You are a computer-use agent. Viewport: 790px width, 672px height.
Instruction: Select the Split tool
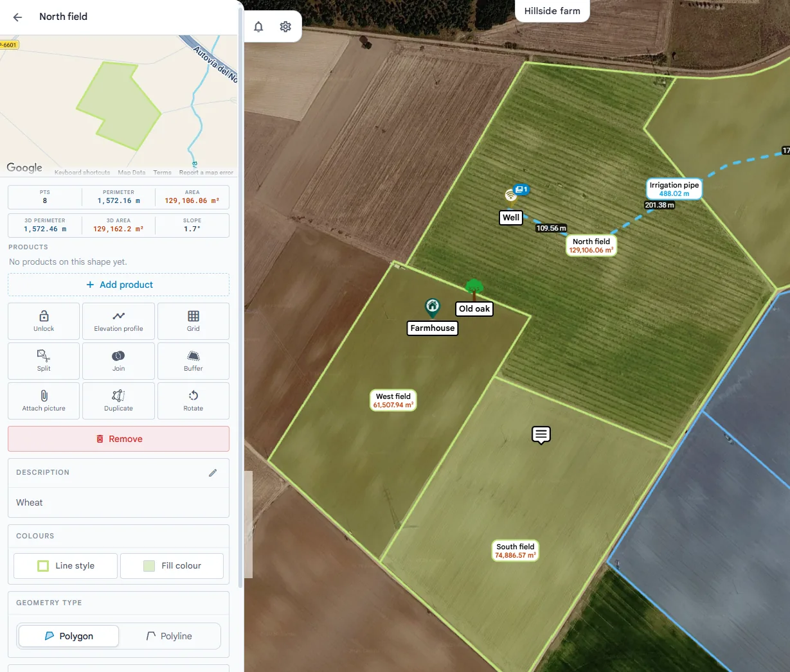(x=44, y=361)
